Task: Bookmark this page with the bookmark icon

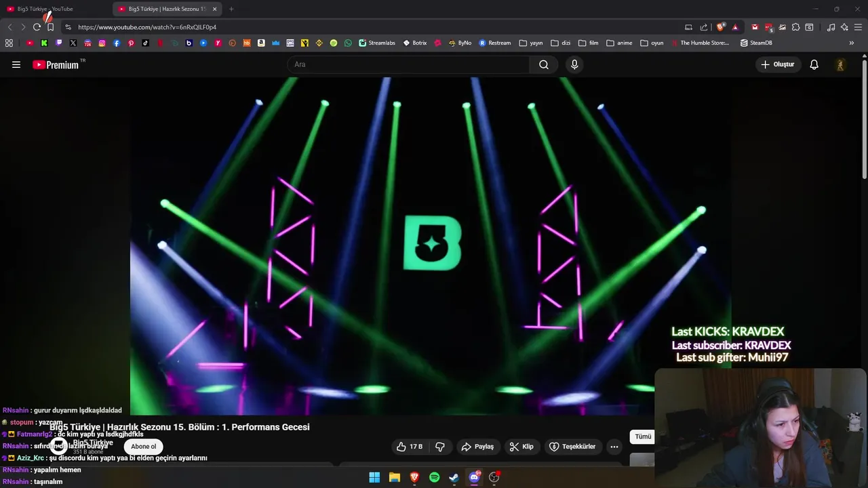Action: pos(50,27)
